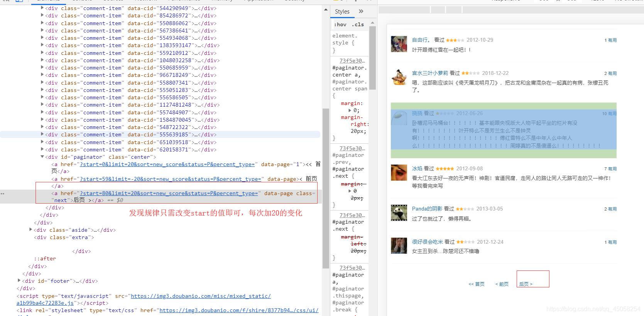Expand comment-item div with data-cid 1048032258
Screen dimensions: 644x316
[42, 60]
